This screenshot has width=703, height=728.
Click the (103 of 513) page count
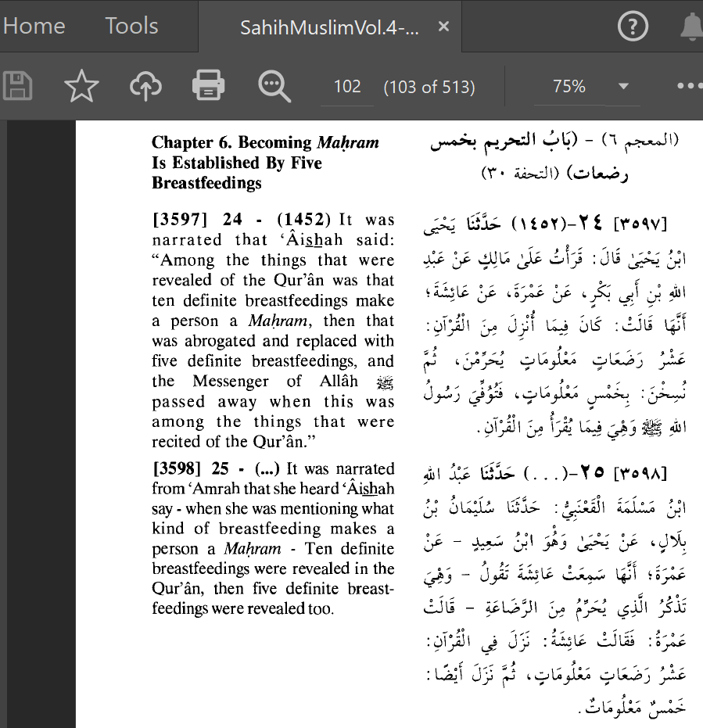429,87
